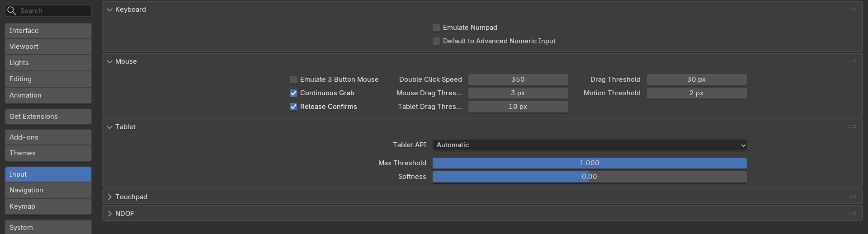This screenshot has height=234, width=868.
Task: Open the Viewport preferences tab
Action: [x=48, y=47]
